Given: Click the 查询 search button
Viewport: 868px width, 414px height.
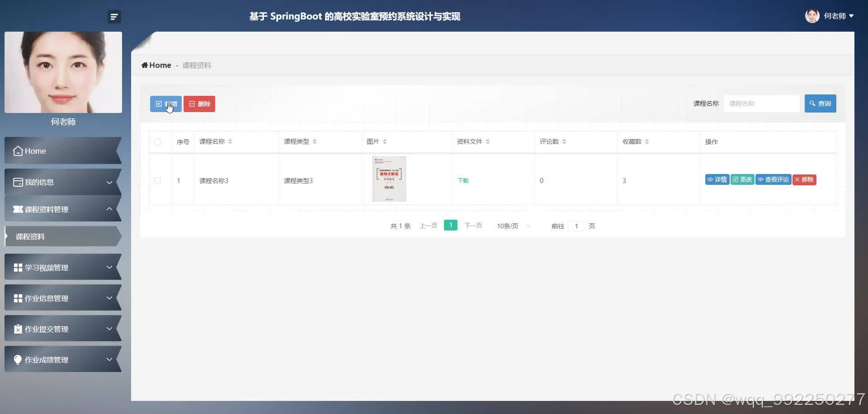Looking at the screenshot, I should (821, 103).
